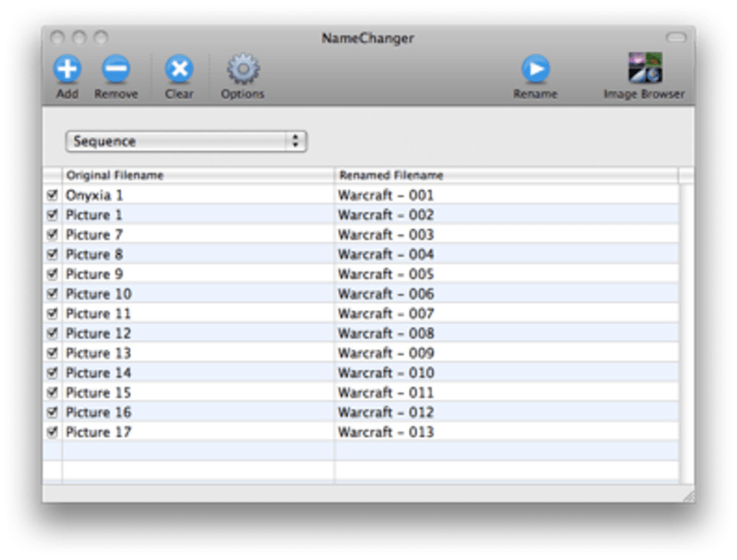
Task: Click the window resize grip corner
Action: point(689,496)
